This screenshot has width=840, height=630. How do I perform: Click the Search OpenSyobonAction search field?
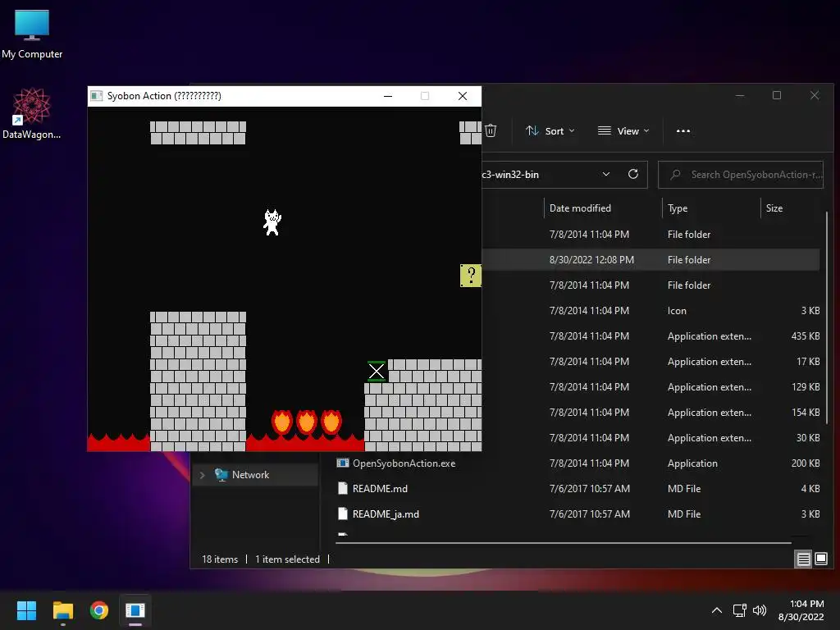[741, 175]
